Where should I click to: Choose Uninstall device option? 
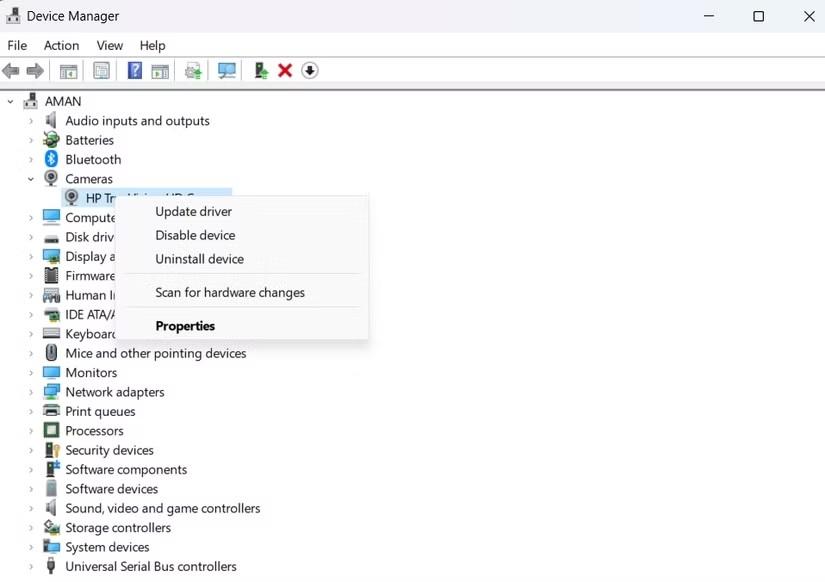click(199, 259)
